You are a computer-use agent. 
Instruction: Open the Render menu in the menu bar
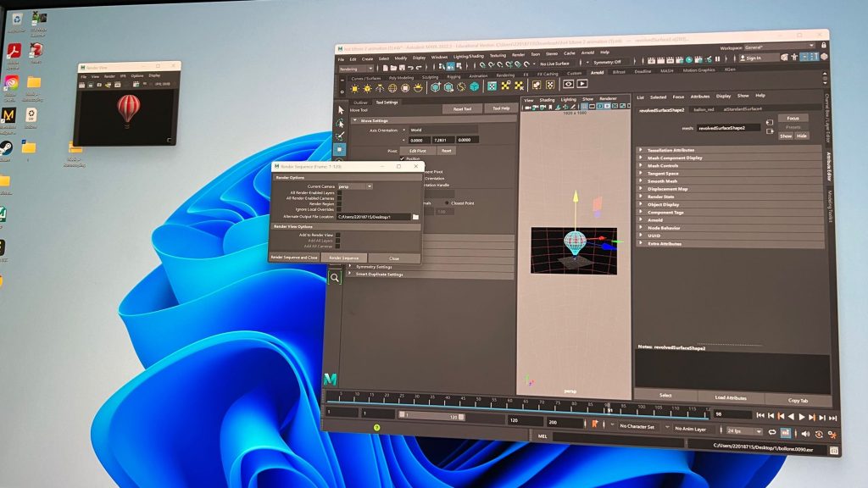point(518,55)
